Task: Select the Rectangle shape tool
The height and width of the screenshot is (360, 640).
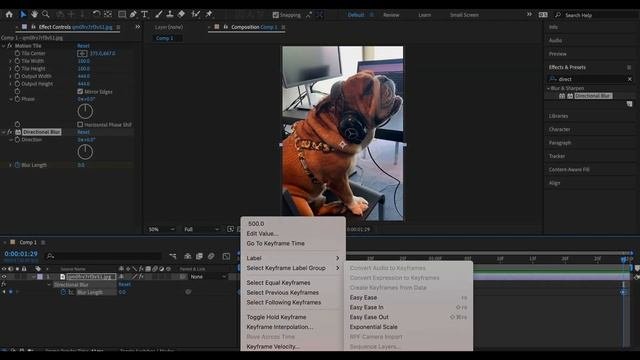Action: click(122, 14)
